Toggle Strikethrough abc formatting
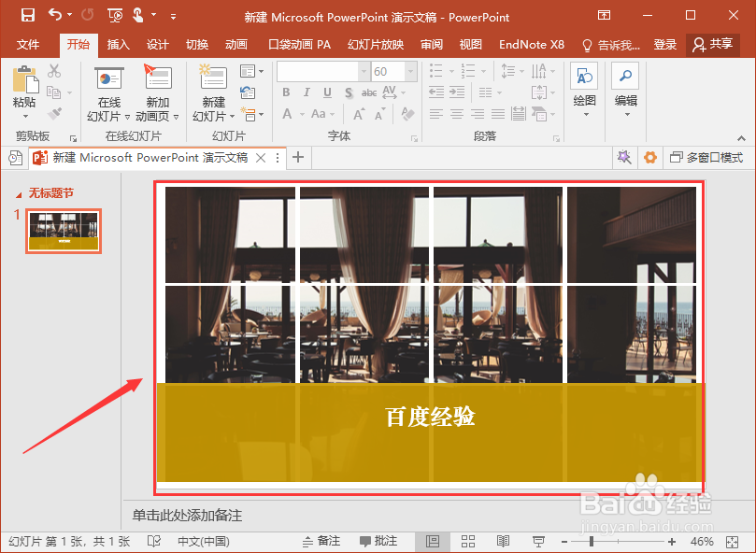 pos(369,92)
